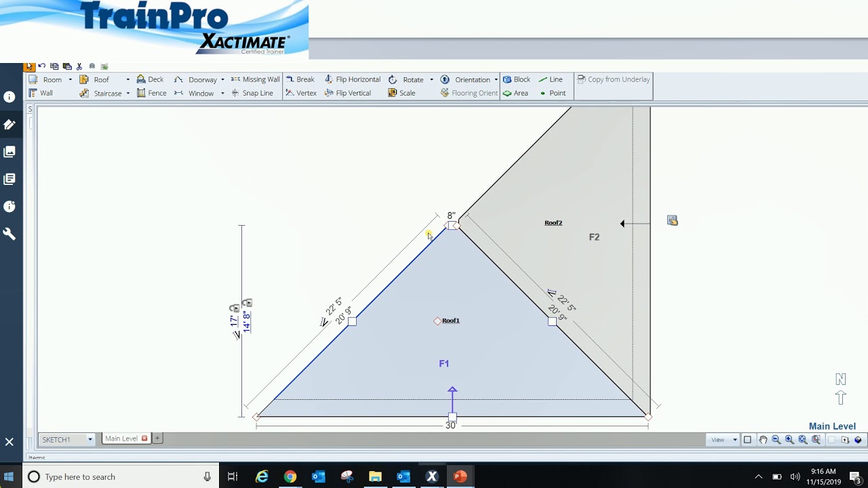This screenshot has width=868, height=488.
Task: Click the Windows search box
Action: 121,476
